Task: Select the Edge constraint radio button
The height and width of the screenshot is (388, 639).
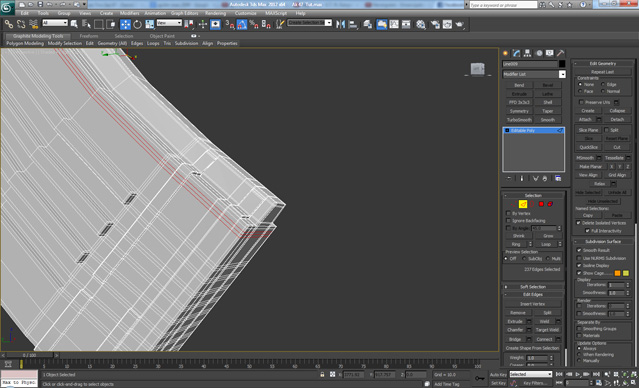Action: pos(603,84)
